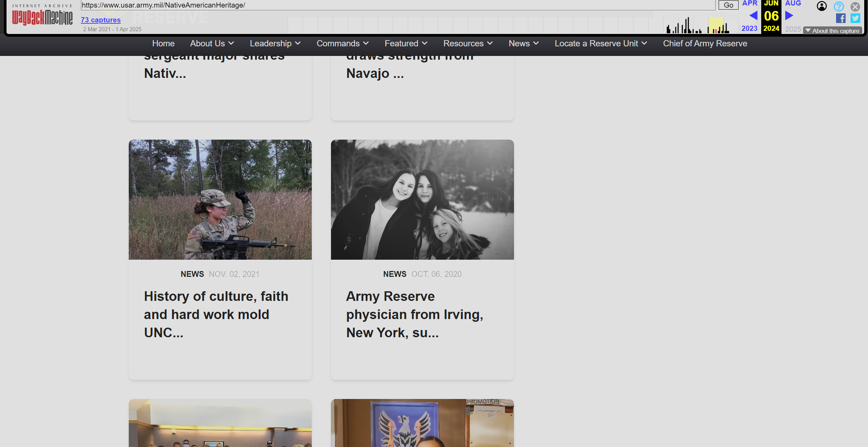Open Chief of Army Reserve page
Screen dimensions: 868x447
click(x=705, y=44)
